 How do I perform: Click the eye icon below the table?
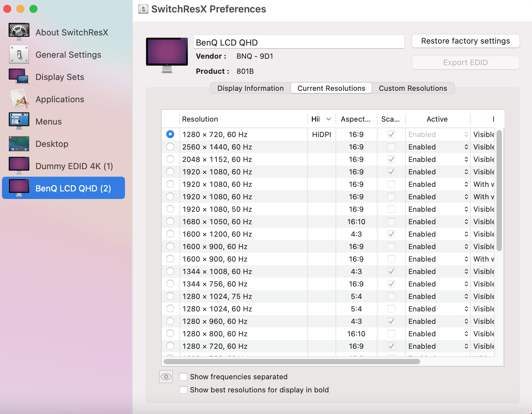pyautogui.click(x=166, y=377)
